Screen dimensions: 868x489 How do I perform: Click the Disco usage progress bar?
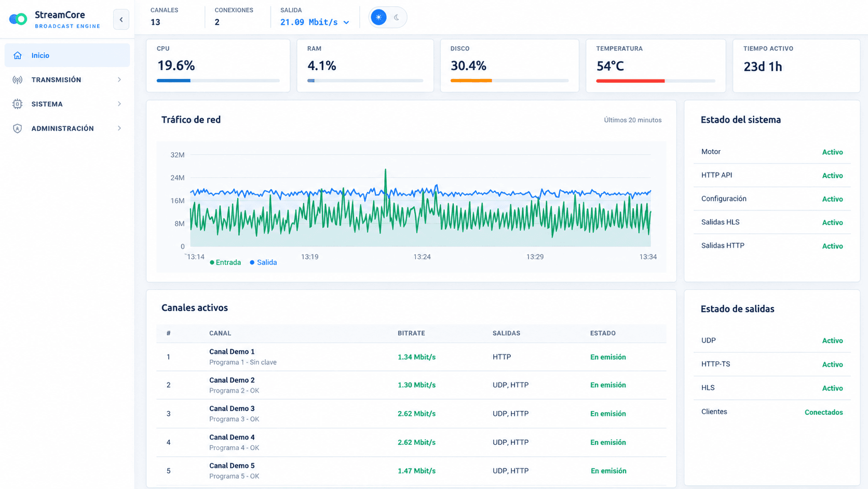click(509, 81)
